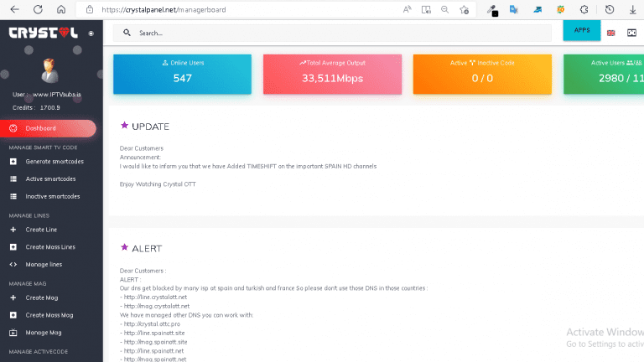Screen dimensions: 644x362
Task: Click the zoom magnifier icon in the address bar
Action: [444, 9]
